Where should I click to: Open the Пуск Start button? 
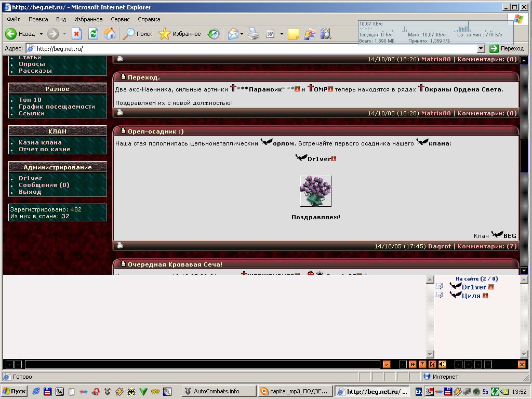click(x=14, y=391)
